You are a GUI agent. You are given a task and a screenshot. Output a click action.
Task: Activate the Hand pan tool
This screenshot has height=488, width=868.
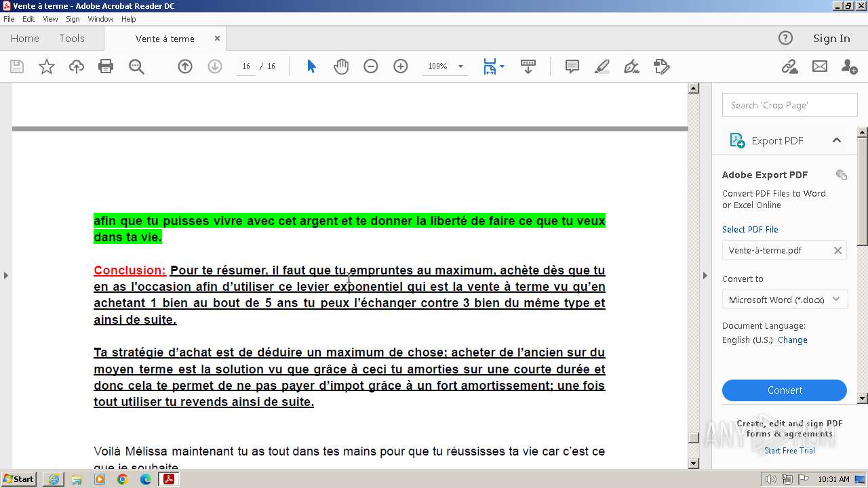coord(341,66)
